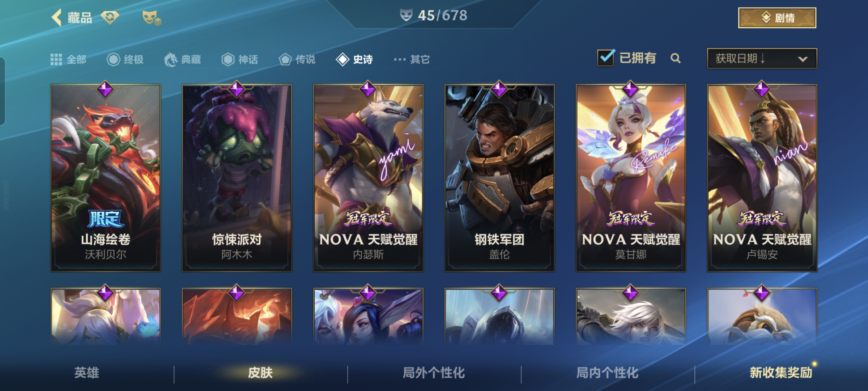This screenshot has width=868, height=391.
Task: Click the sort dropdown chevron arrow
Action: 803,59
